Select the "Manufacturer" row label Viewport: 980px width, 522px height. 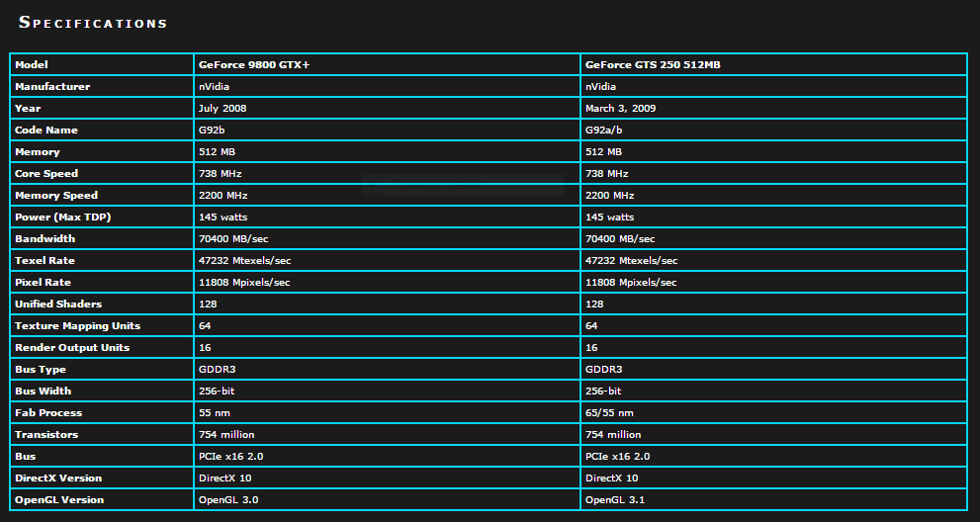(x=52, y=86)
